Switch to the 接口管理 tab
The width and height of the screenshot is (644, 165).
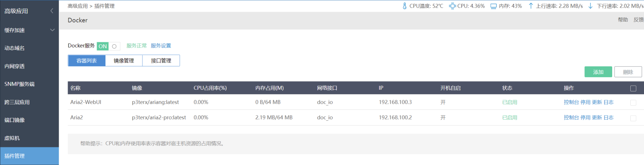click(161, 61)
